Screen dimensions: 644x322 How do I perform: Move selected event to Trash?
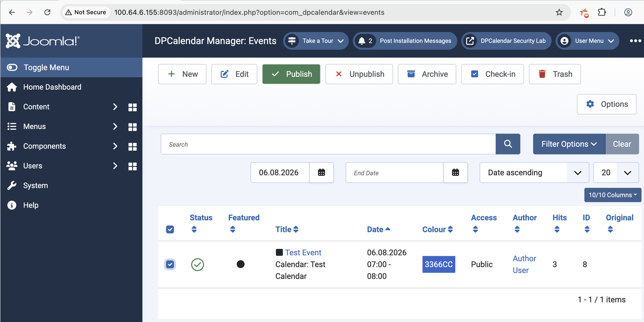click(555, 74)
